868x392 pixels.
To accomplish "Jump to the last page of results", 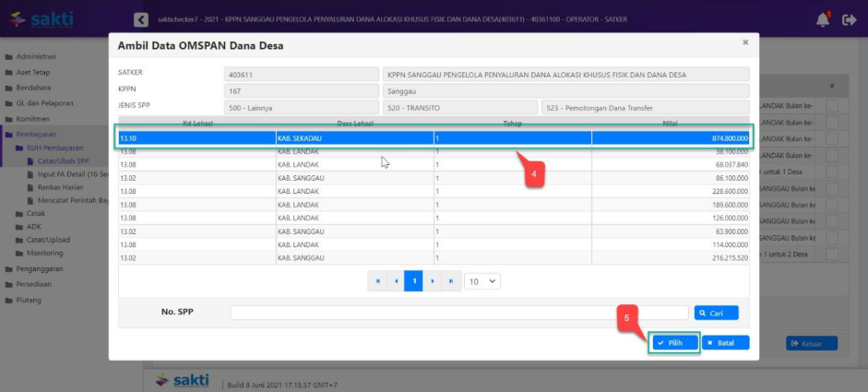I will pyautogui.click(x=451, y=280).
